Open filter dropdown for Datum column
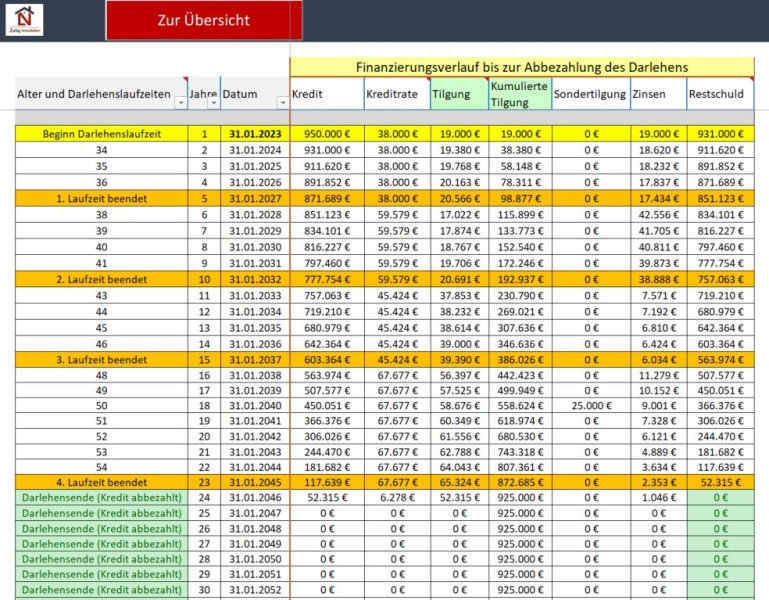This screenshot has width=769, height=600. (x=282, y=103)
